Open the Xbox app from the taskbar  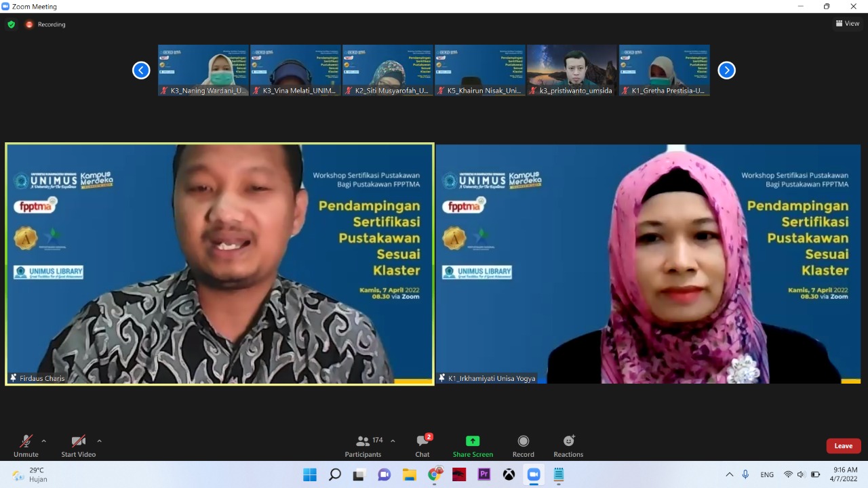(509, 474)
